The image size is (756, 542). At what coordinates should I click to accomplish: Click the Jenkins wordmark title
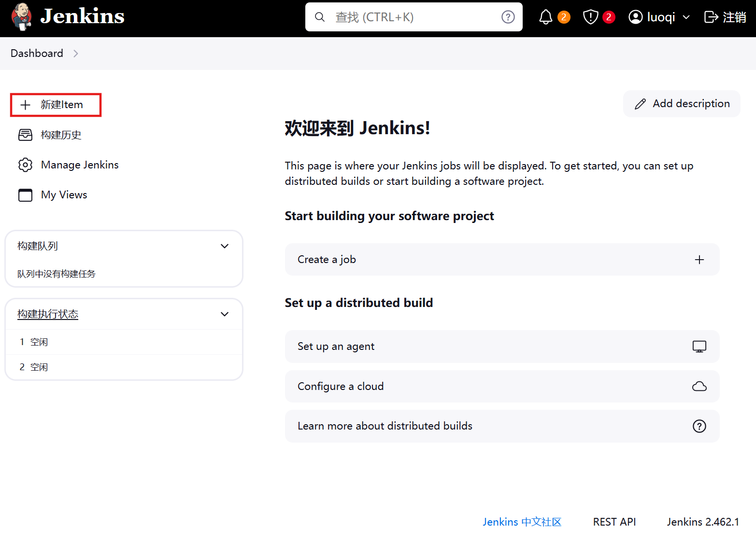(x=82, y=16)
